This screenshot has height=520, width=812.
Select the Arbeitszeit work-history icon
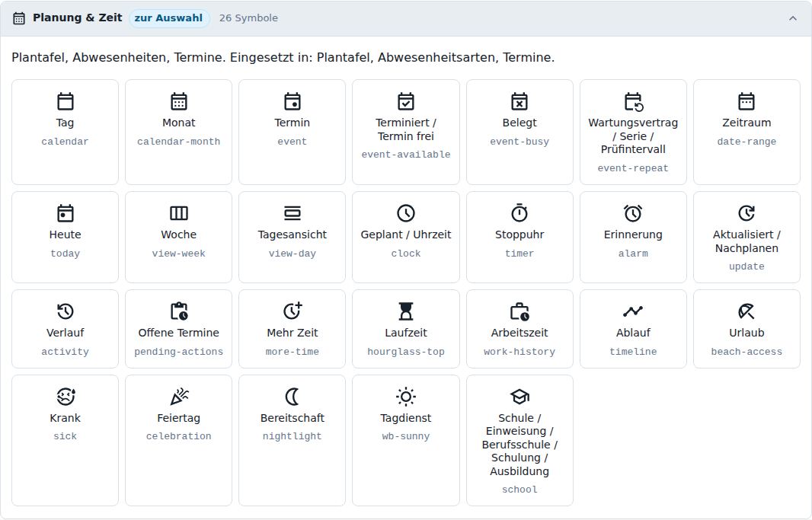click(519, 311)
